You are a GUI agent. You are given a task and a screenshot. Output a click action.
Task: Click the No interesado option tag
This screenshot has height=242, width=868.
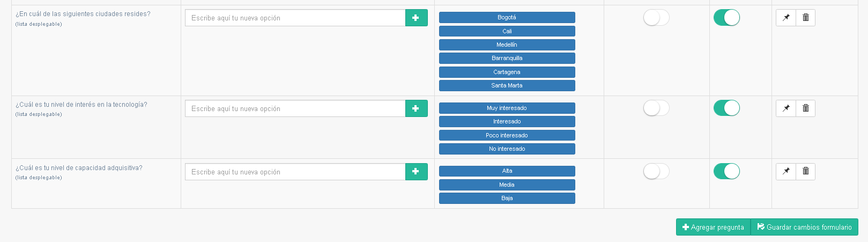507,149
